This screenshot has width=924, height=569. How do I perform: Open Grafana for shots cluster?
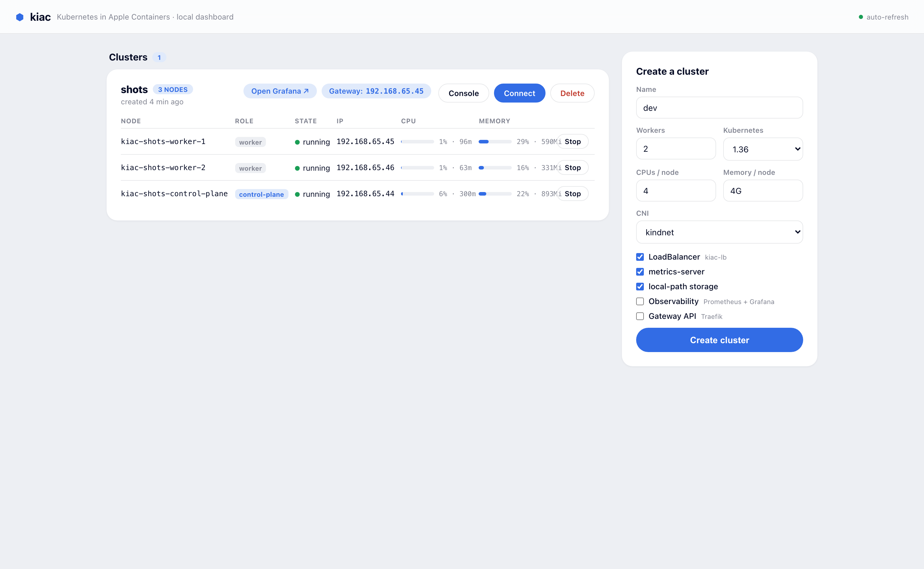coord(280,91)
